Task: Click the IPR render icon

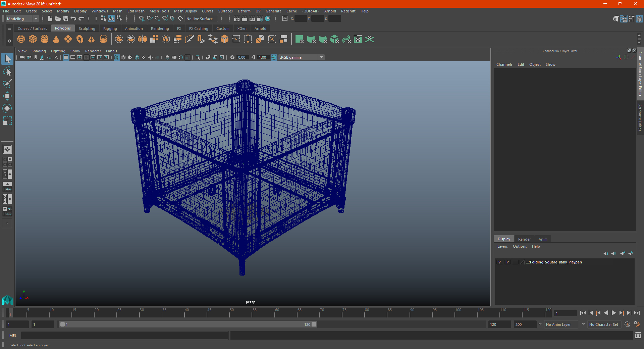Action: (x=252, y=18)
